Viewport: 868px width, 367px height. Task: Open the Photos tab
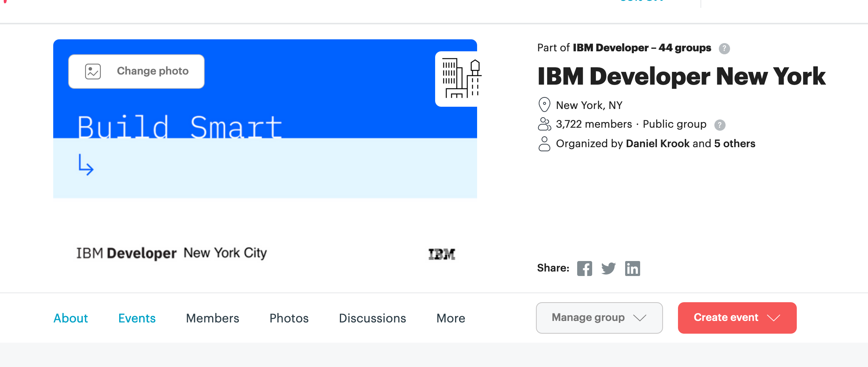point(289,318)
